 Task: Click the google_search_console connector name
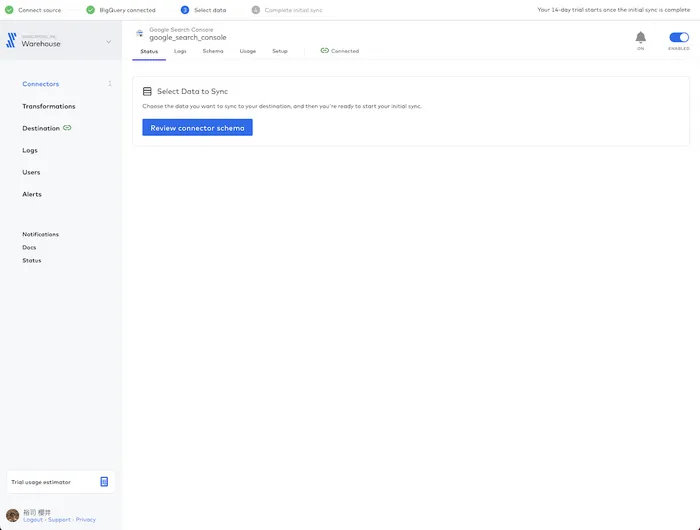[x=188, y=38]
